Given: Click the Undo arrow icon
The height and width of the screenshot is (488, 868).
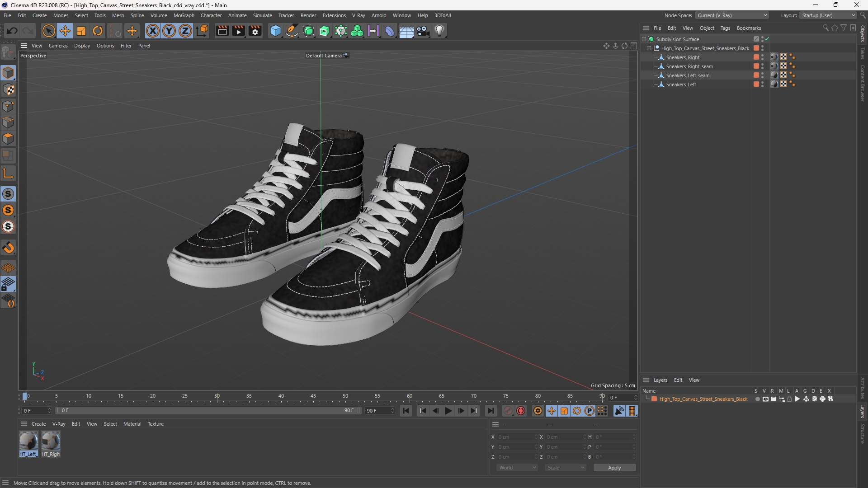Looking at the screenshot, I should 12,31.
